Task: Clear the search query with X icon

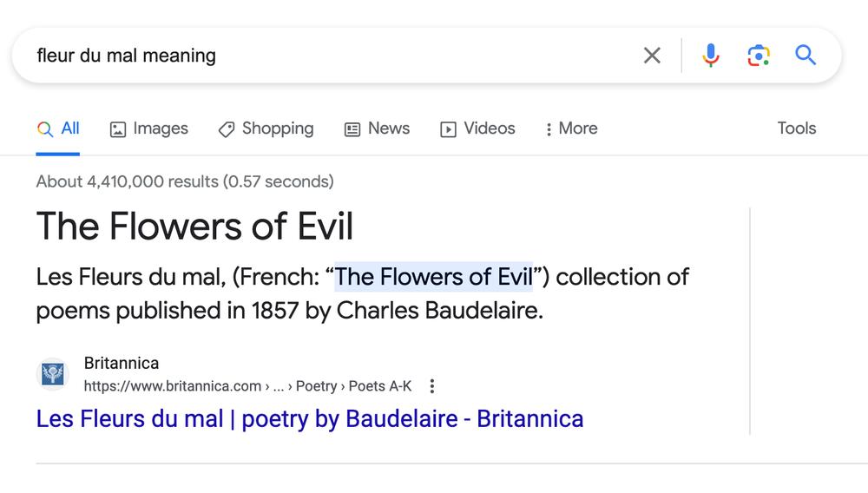Action: (x=652, y=56)
